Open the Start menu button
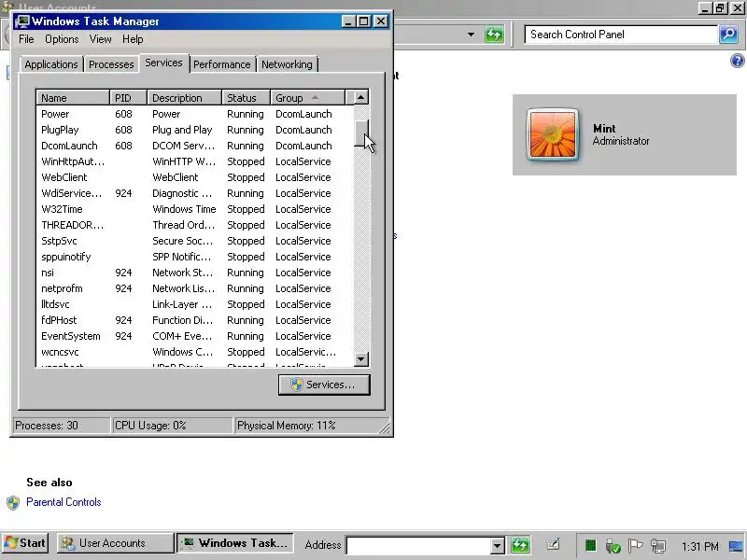 pos(25,543)
